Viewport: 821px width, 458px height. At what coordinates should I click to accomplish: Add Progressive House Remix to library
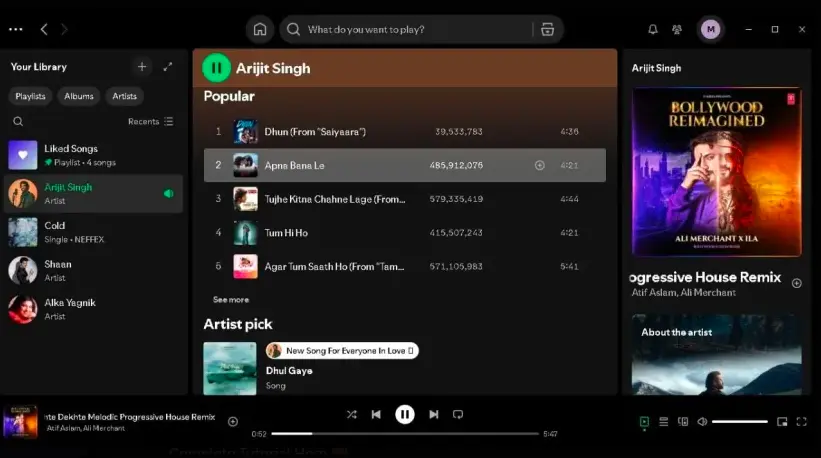click(796, 283)
